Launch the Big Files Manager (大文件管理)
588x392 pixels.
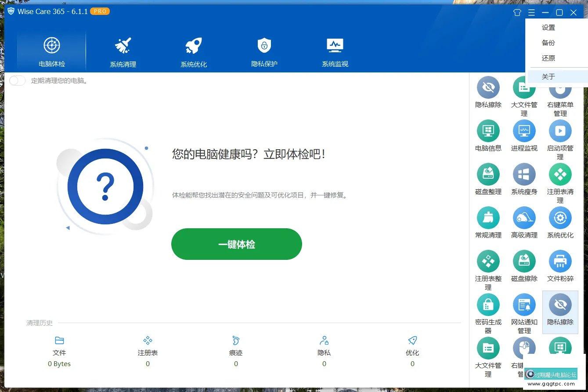tap(524, 87)
